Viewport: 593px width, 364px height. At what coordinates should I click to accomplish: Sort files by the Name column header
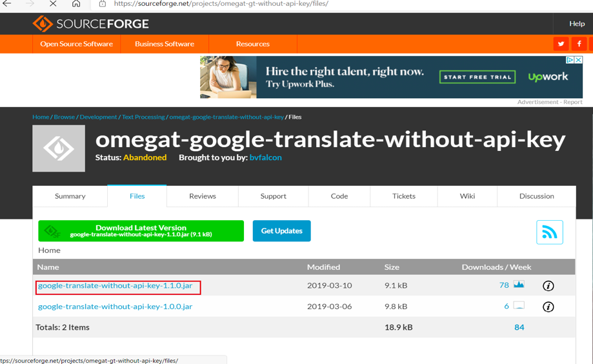48,267
